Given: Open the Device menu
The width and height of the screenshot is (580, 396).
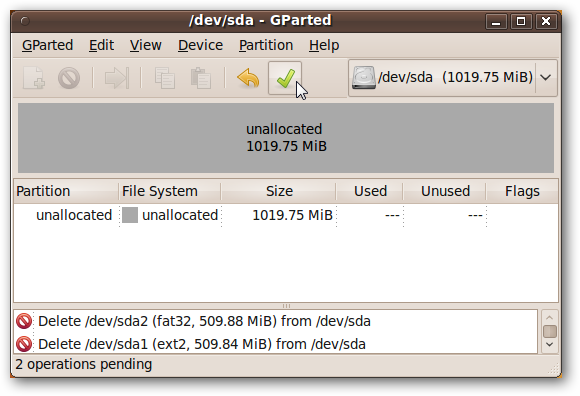Looking at the screenshot, I should (x=200, y=45).
